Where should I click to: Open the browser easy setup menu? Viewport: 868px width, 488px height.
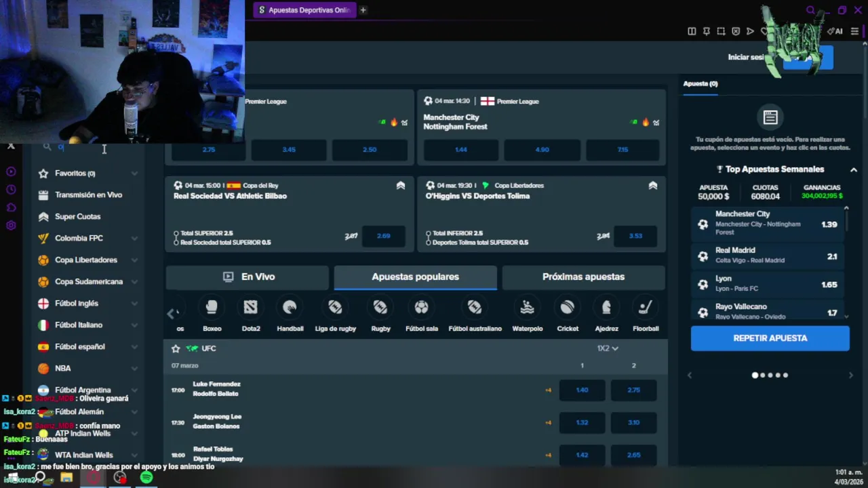[x=854, y=31]
